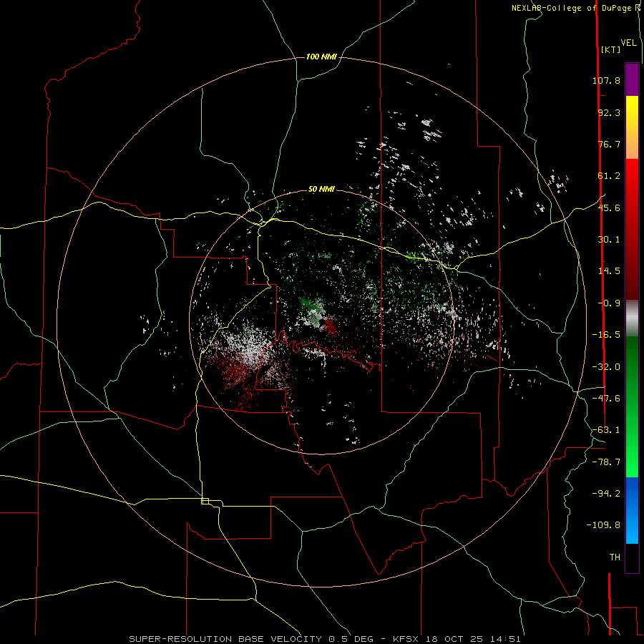Viewport: 644px width, 644px height.
Task: Click the 100 NMI range ring label
Action: click(x=321, y=57)
